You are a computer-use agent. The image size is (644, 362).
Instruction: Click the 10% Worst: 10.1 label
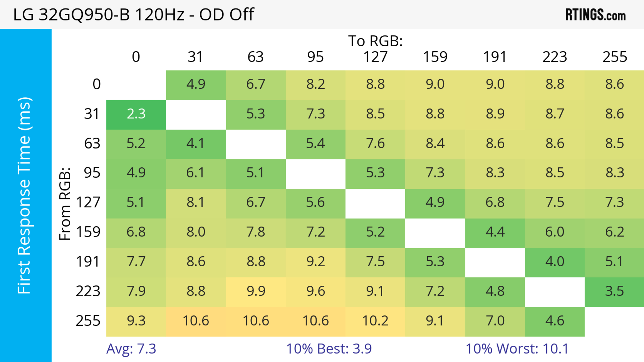[x=517, y=349]
